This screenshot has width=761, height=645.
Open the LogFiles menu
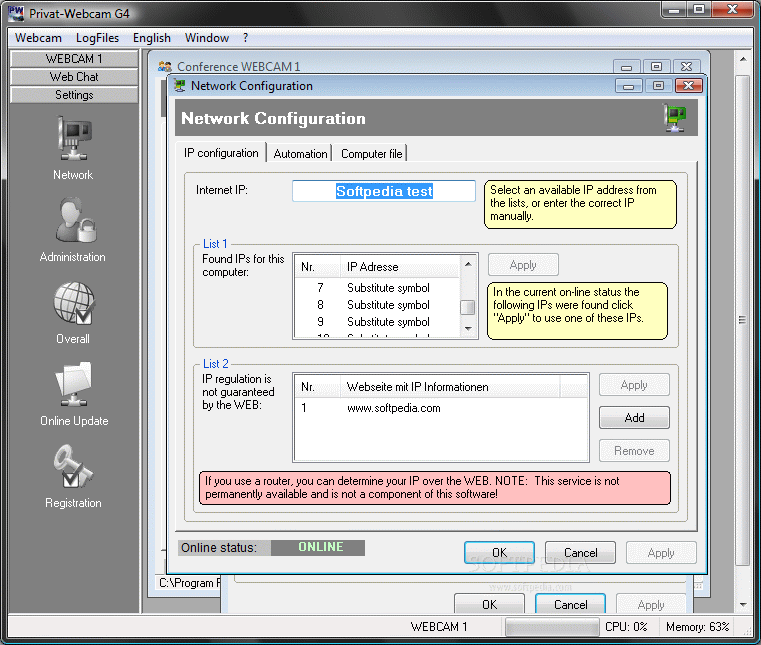[98, 38]
